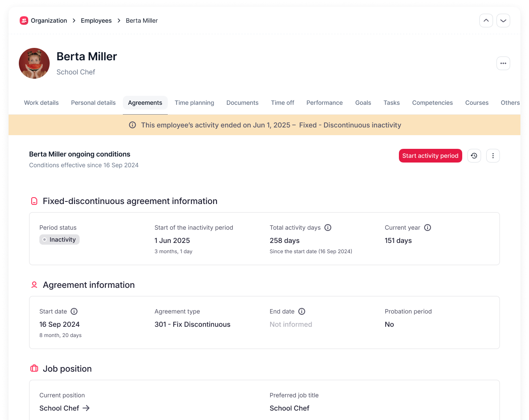Open the Courses tab
Screen dimensions: 529x420
point(477,103)
